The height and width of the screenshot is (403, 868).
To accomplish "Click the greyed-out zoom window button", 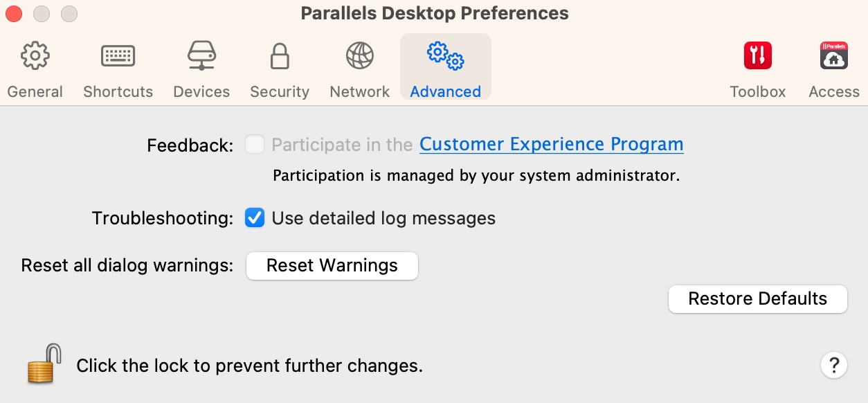I will (69, 13).
